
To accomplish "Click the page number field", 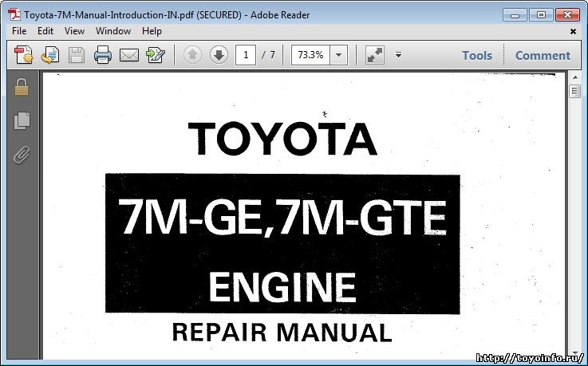I will click(x=246, y=55).
